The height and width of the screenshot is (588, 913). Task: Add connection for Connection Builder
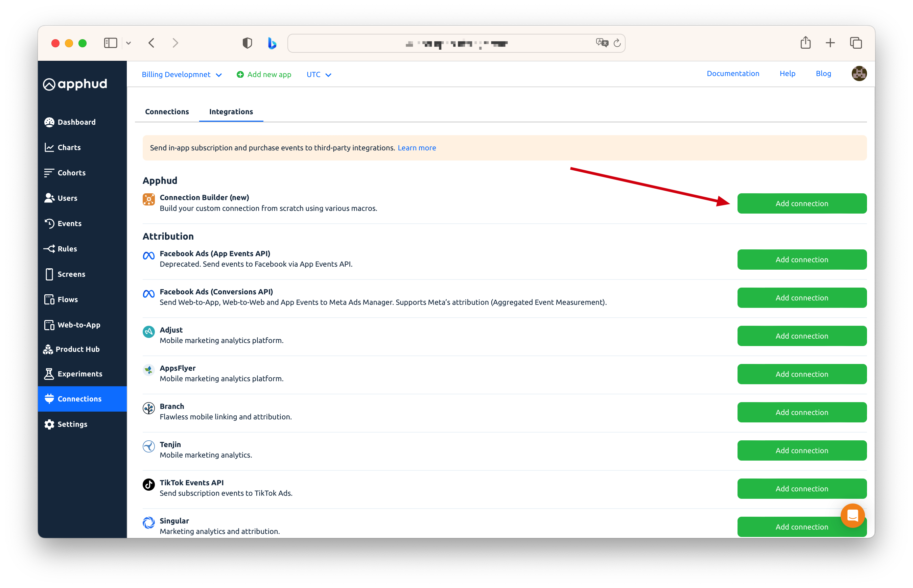pos(801,203)
